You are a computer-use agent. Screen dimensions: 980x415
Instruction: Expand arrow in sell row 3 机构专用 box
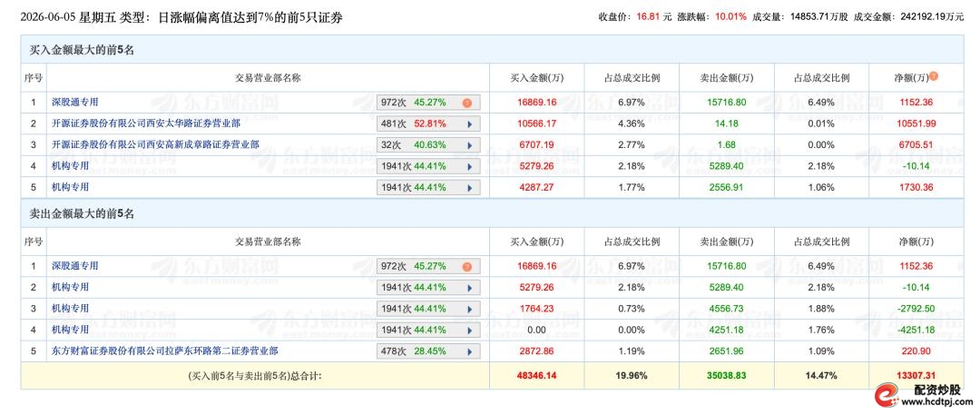[470, 310]
